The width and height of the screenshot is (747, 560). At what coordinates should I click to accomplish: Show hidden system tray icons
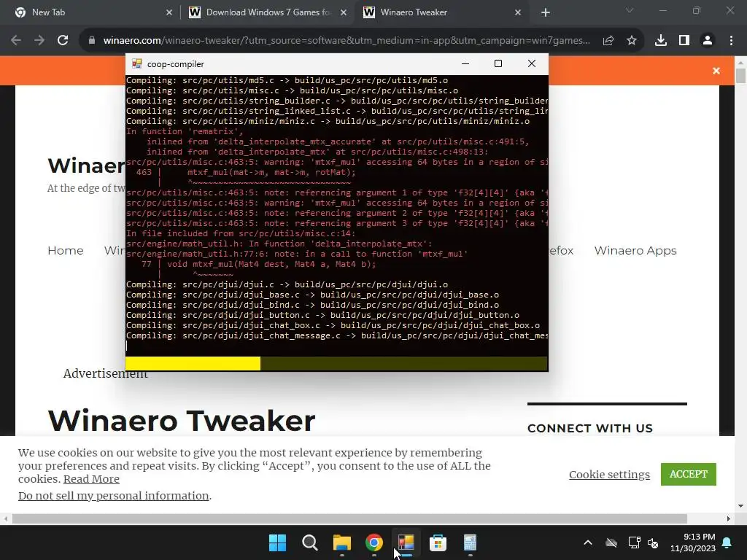pyautogui.click(x=588, y=542)
